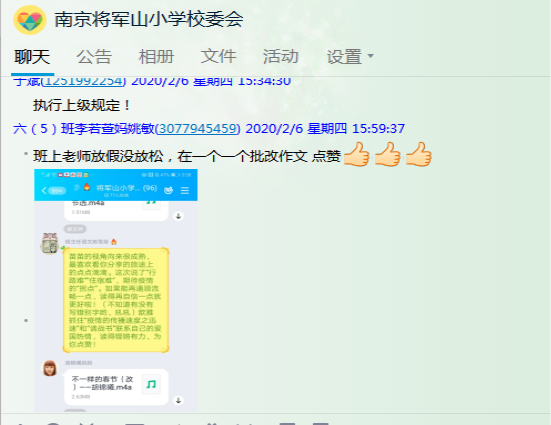Switch to the 聊天 tab
The width and height of the screenshot is (551, 425).
point(32,57)
